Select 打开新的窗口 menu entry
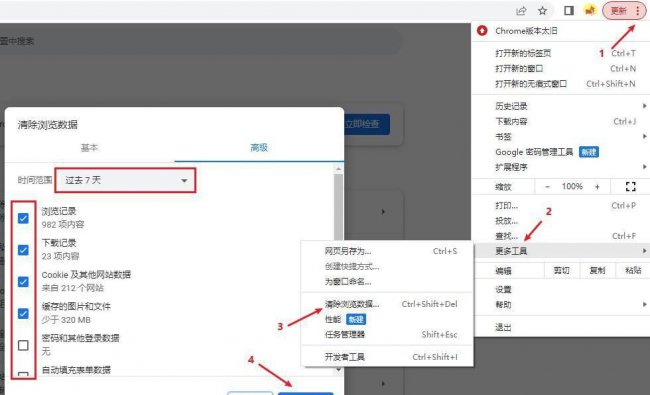650x395 pixels. 560,68
